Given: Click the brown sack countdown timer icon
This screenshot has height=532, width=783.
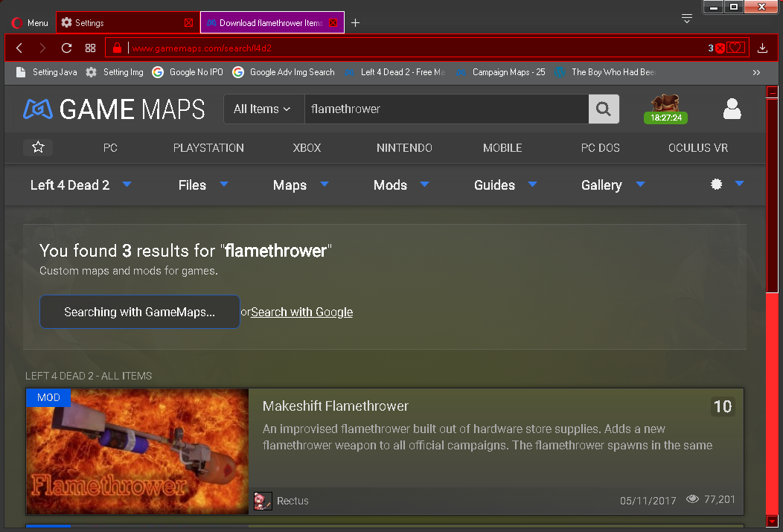Looking at the screenshot, I should [x=665, y=104].
